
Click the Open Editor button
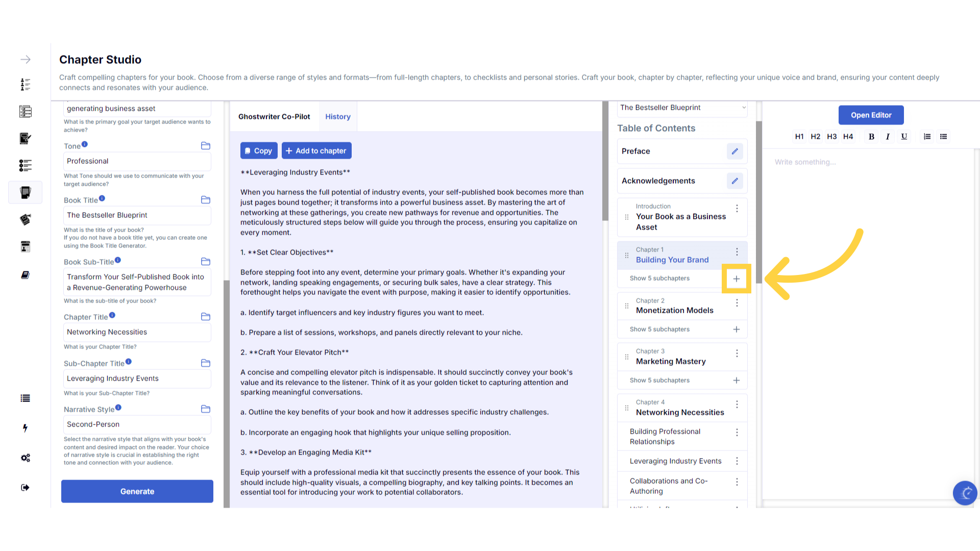[871, 115]
